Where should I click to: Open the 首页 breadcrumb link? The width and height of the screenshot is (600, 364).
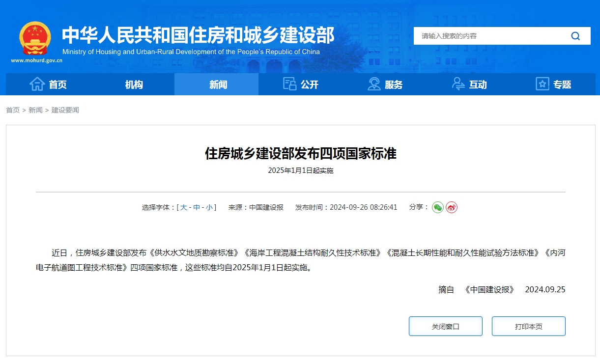pos(12,110)
